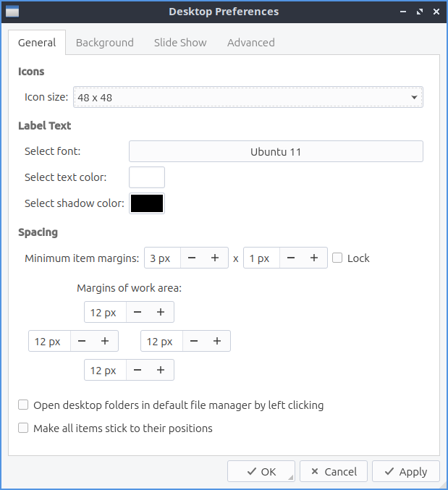448x490 pixels.
Task: Switch to the Background tab
Action: tap(104, 43)
